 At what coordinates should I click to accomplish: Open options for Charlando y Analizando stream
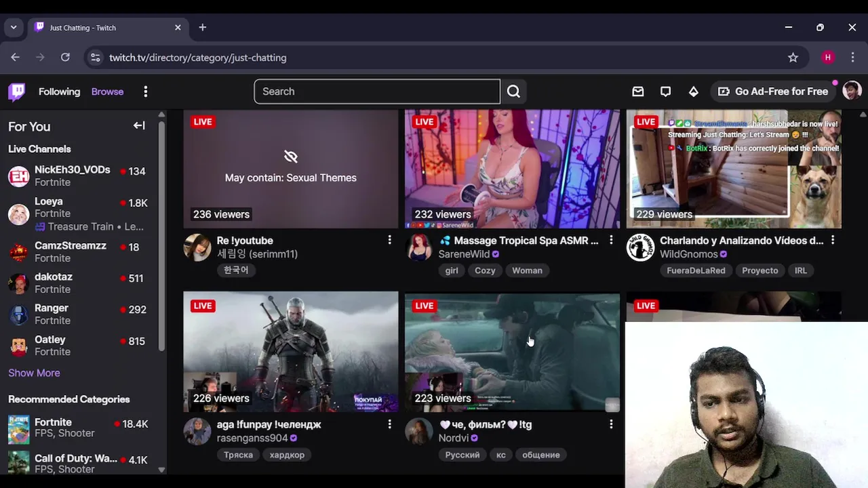pos(833,240)
